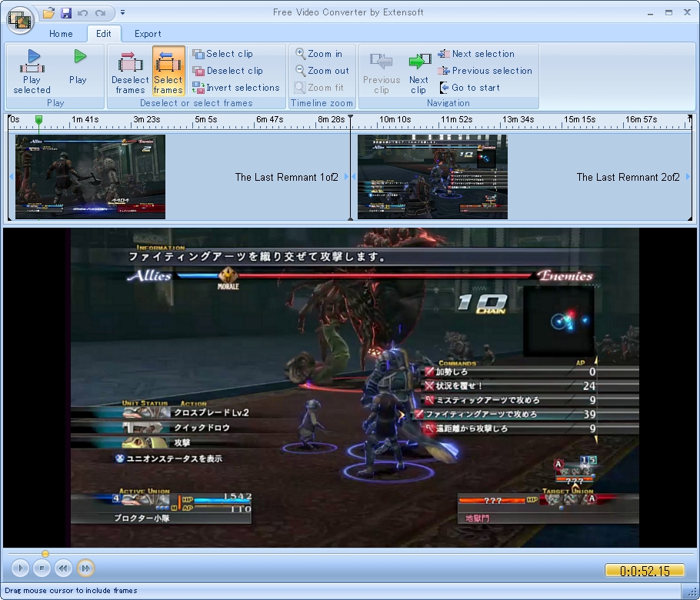700x600 pixels.
Task: Switch to the Home tab
Action: point(61,34)
